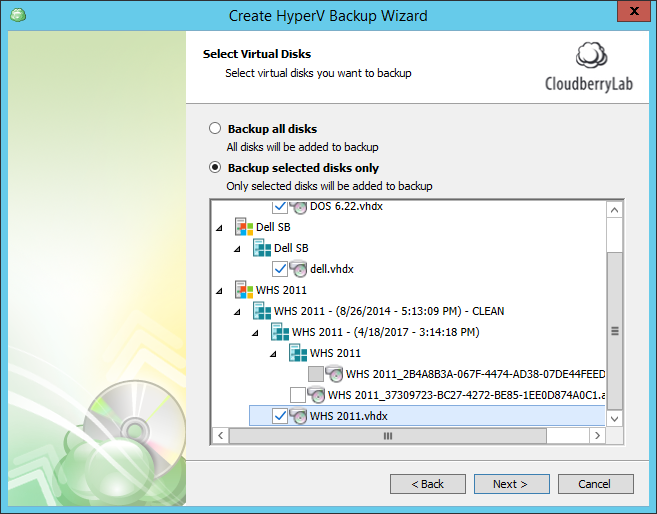Click the horizontal scrollbar right arrow
This screenshot has height=514, width=657.
[x=598, y=436]
